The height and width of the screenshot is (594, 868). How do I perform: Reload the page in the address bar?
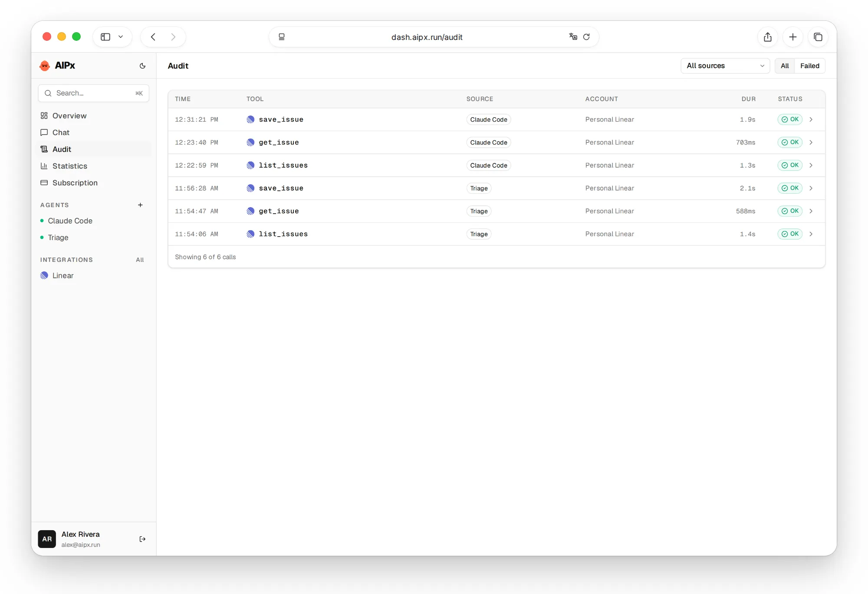point(586,37)
